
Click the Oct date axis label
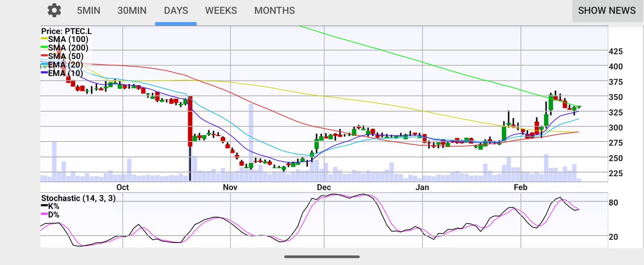123,188
